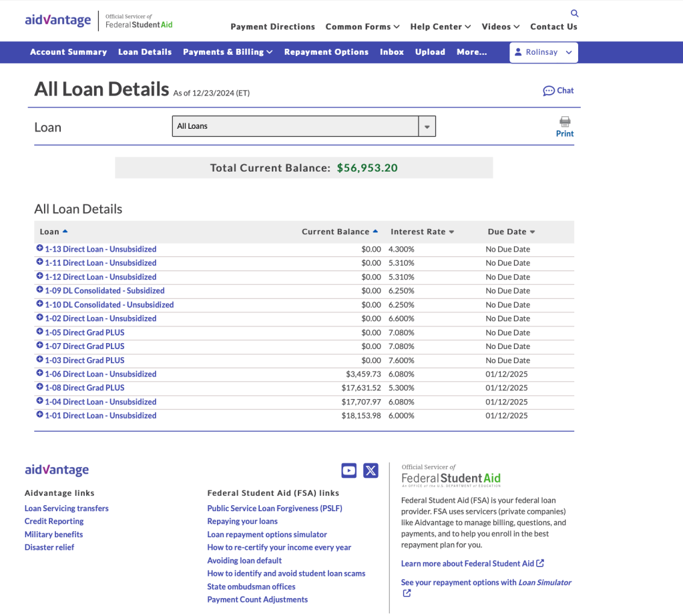
Task: Open 1-04 Direct Loan - Unsubsidized link
Action: [x=100, y=402]
